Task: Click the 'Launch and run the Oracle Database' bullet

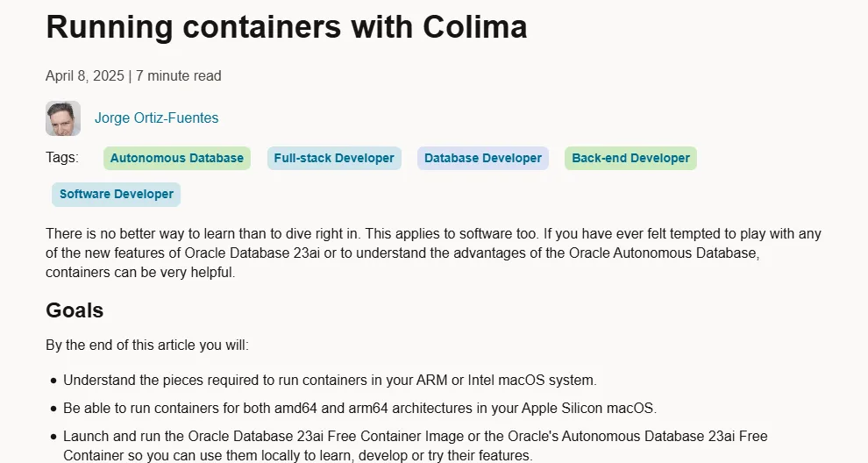Action: tap(416, 445)
